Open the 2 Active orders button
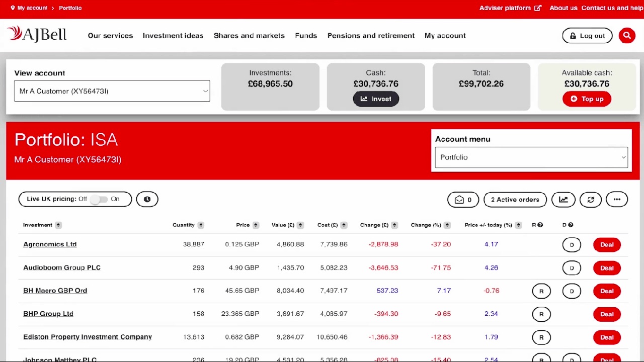The width and height of the screenshot is (644, 362). 515,200
